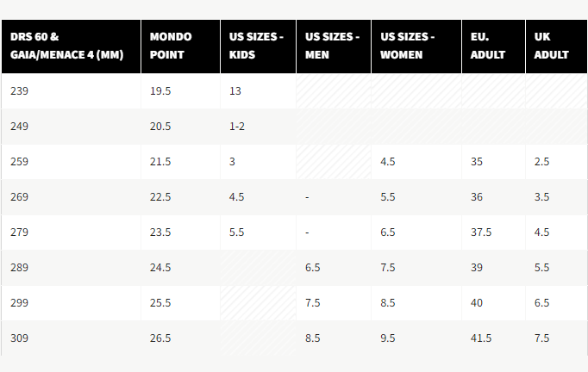The width and height of the screenshot is (588, 372).
Task: Select the US SIZES - KIDS header
Action: (x=256, y=46)
